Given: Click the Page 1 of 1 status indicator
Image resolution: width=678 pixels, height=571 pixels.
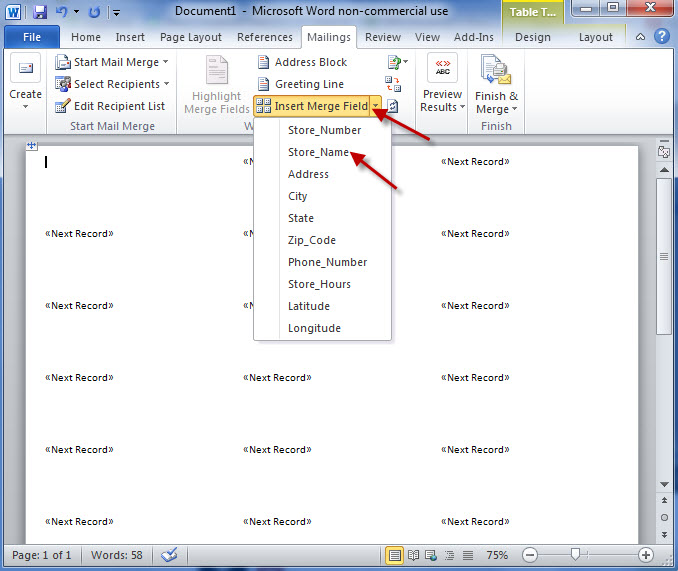Looking at the screenshot, I should point(42,555).
